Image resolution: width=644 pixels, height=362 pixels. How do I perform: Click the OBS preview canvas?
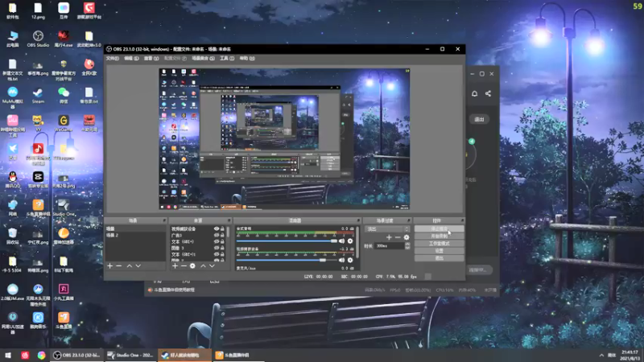pos(284,139)
